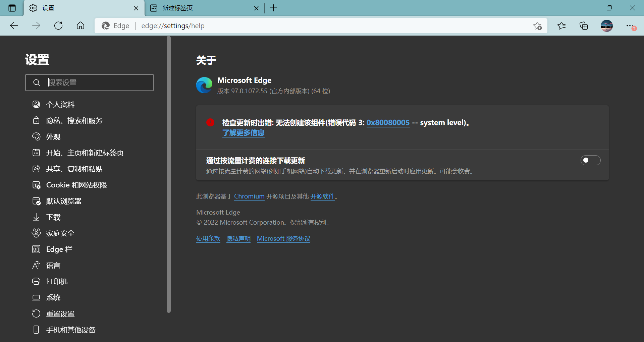Click the Refresh page icon

[58, 26]
